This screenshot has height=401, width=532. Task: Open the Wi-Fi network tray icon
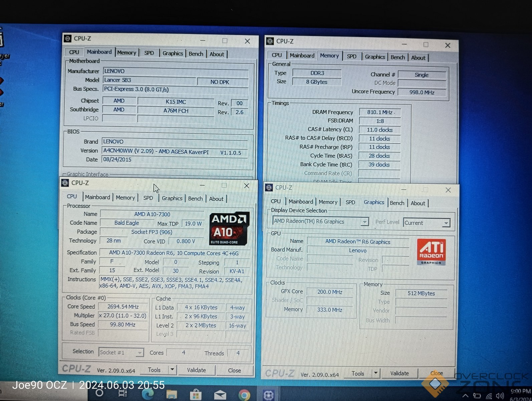click(489, 396)
